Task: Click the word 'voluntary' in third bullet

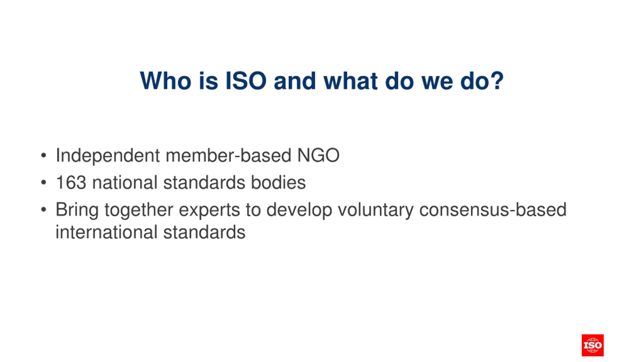Action: pos(376,210)
